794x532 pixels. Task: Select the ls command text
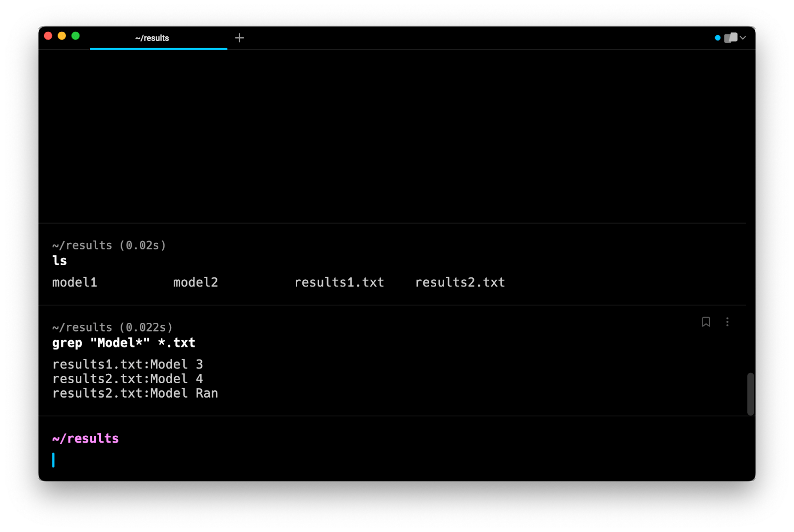coord(60,261)
